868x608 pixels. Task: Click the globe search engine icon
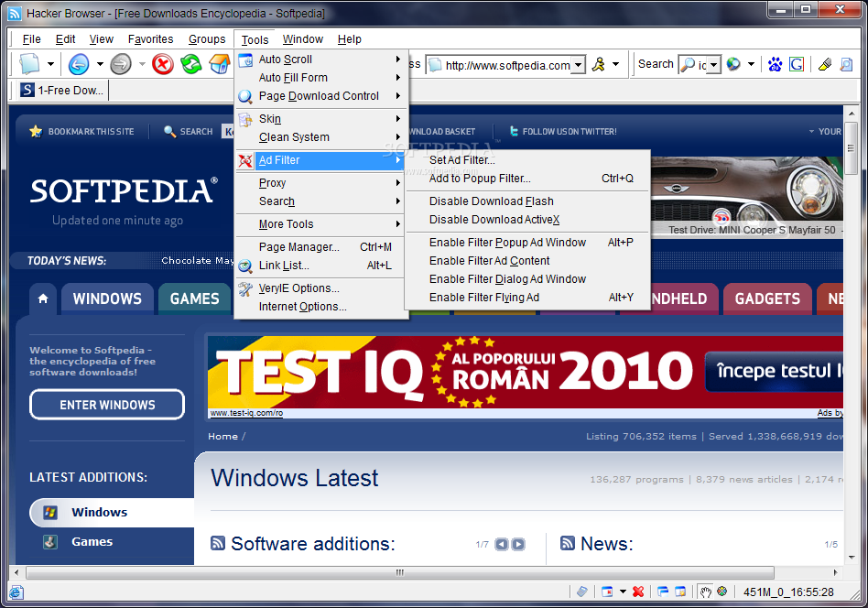pos(733,65)
